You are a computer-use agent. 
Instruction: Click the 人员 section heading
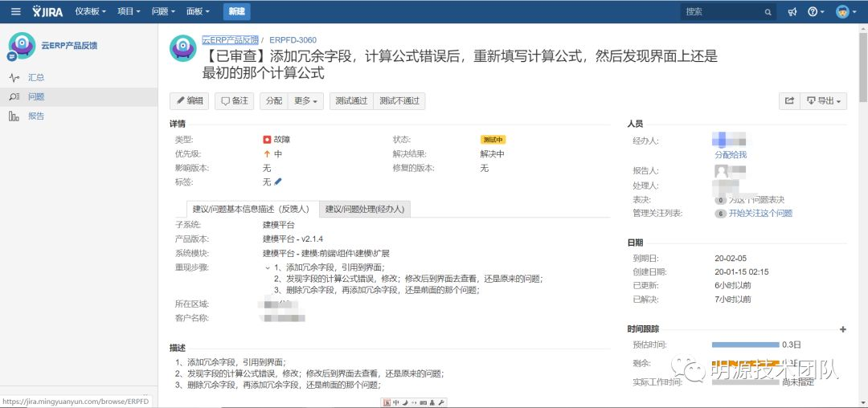(x=636, y=124)
